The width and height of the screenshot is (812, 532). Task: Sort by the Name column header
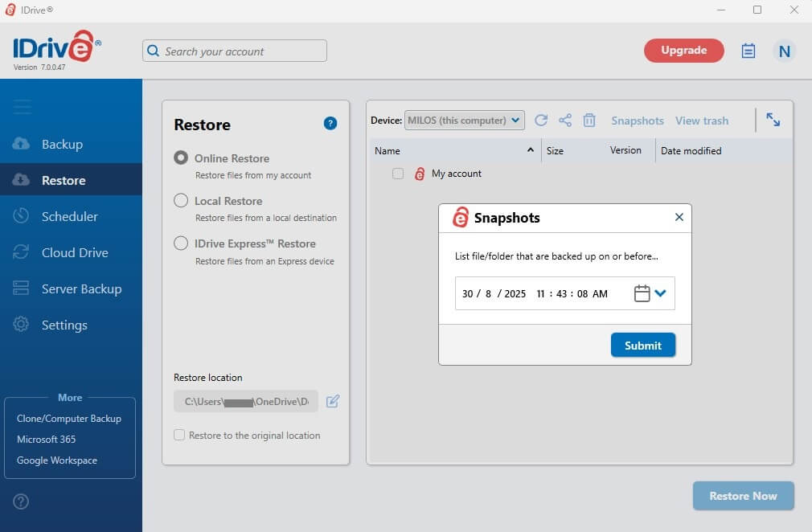point(388,150)
